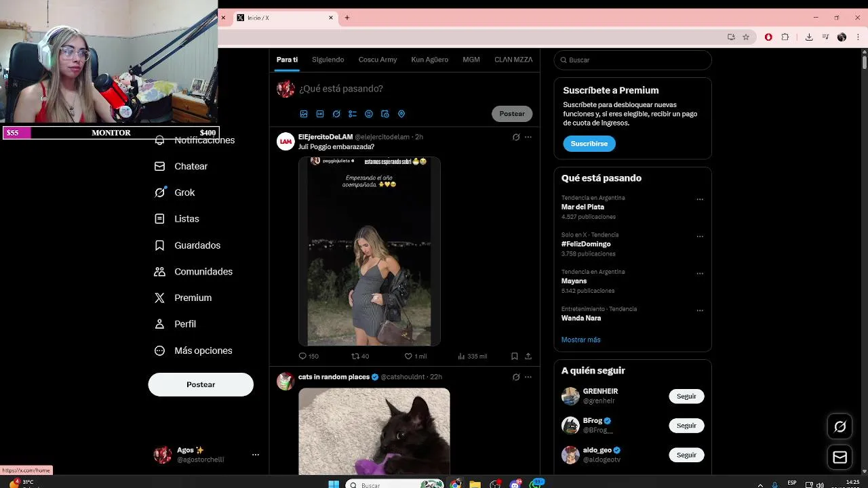Open the emoji picker in the composer
The height and width of the screenshot is (488, 868).
369,114
